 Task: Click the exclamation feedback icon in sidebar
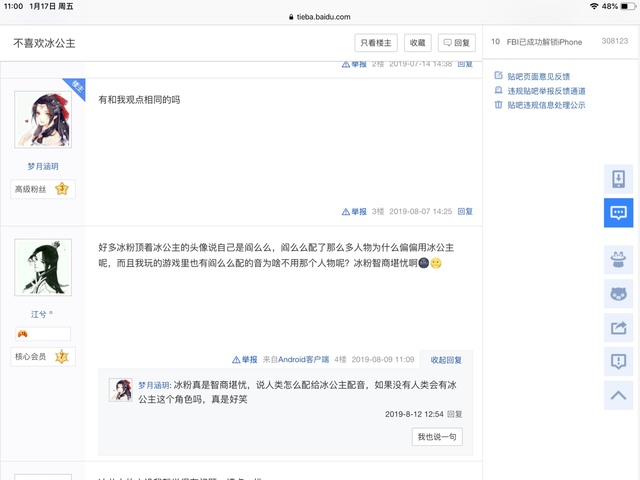point(618,361)
